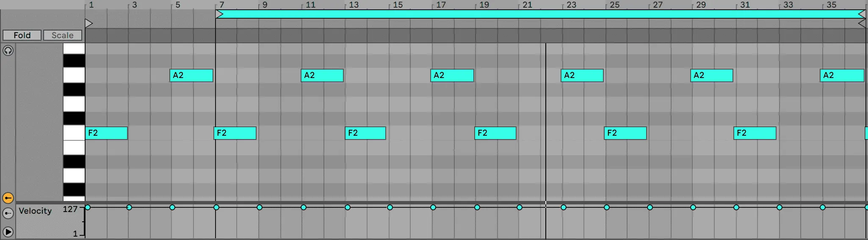The width and height of the screenshot is (868, 240).
Task: Click the Velocity lane label
Action: click(x=35, y=211)
